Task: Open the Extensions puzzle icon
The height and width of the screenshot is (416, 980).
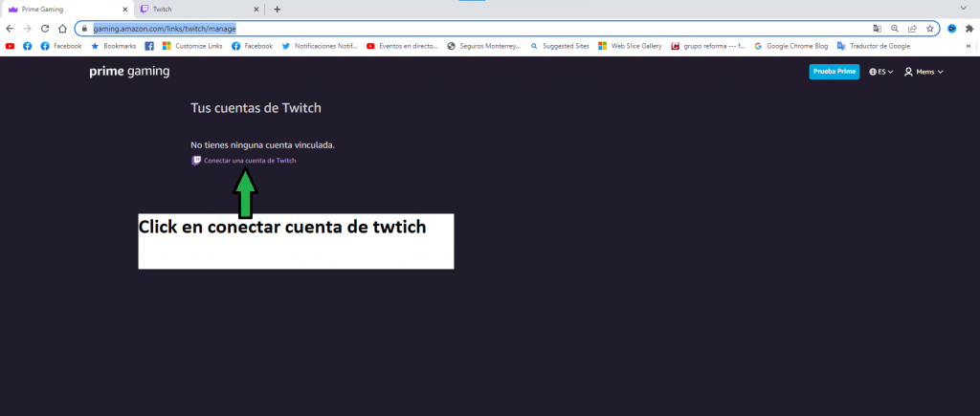Action: (x=969, y=29)
